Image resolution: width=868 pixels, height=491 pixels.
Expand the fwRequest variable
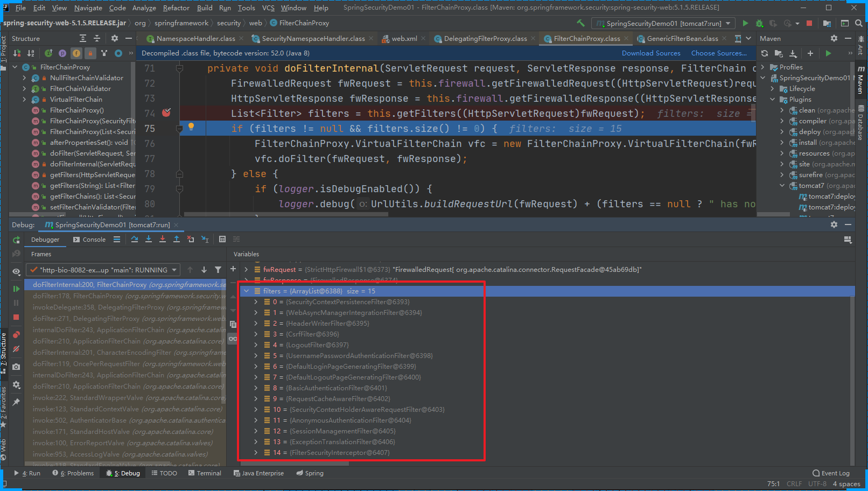pos(247,270)
